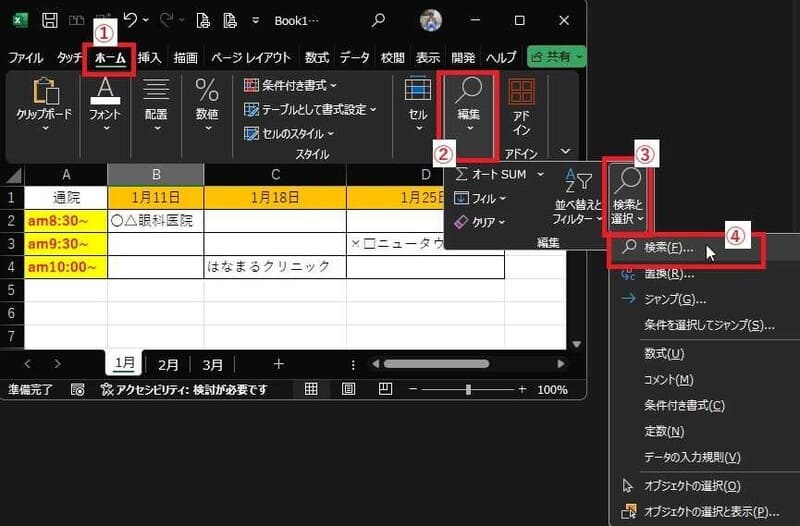The image size is (800, 526).
Task: Click the Page Break Preview icon
Action: tap(385, 389)
